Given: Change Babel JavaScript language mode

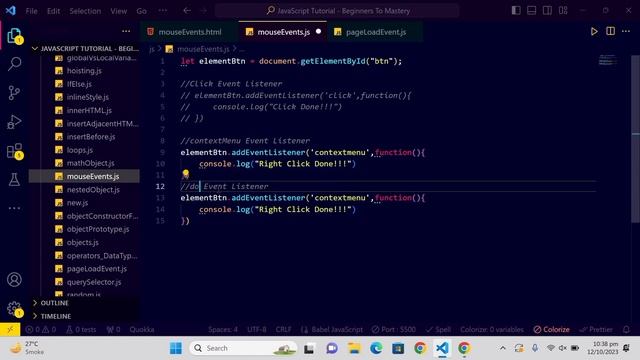Looking at the screenshot, I should [331, 329].
